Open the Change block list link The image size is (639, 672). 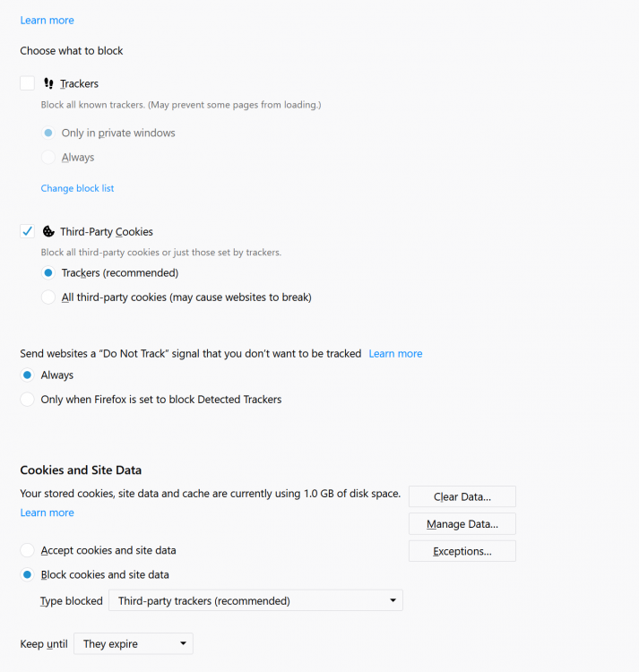click(77, 188)
